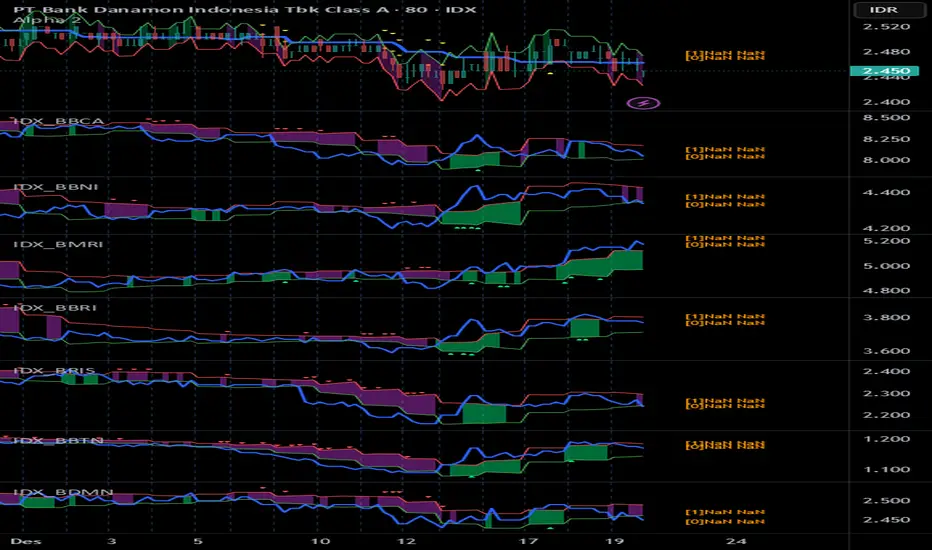Click the orange NaN labels in BBCA pane
Image resolution: width=932 pixels, height=550 pixels.
pos(725,153)
